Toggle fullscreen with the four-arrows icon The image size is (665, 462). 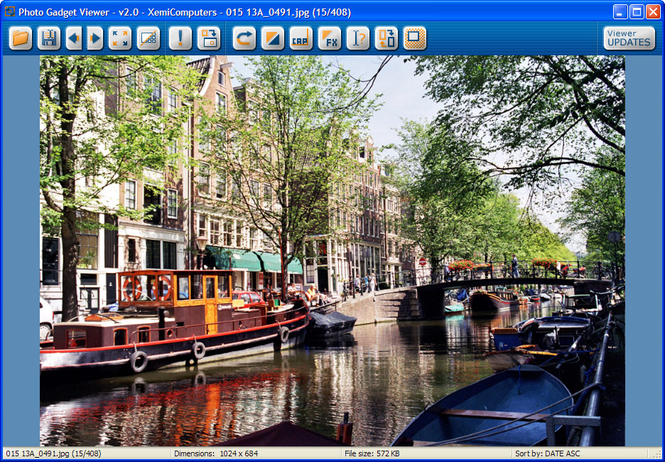tap(120, 38)
